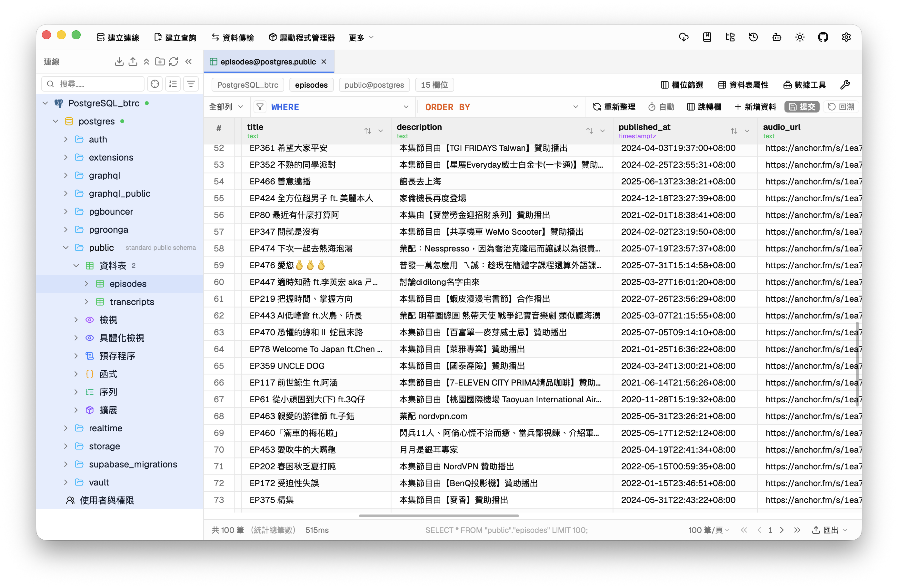Open the query history clock icon
The image size is (898, 588).
click(753, 37)
